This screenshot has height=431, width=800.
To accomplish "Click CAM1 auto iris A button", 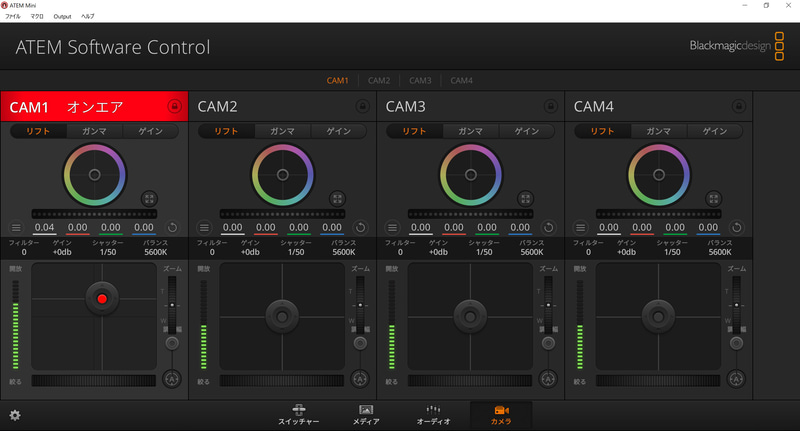I will coord(172,379).
